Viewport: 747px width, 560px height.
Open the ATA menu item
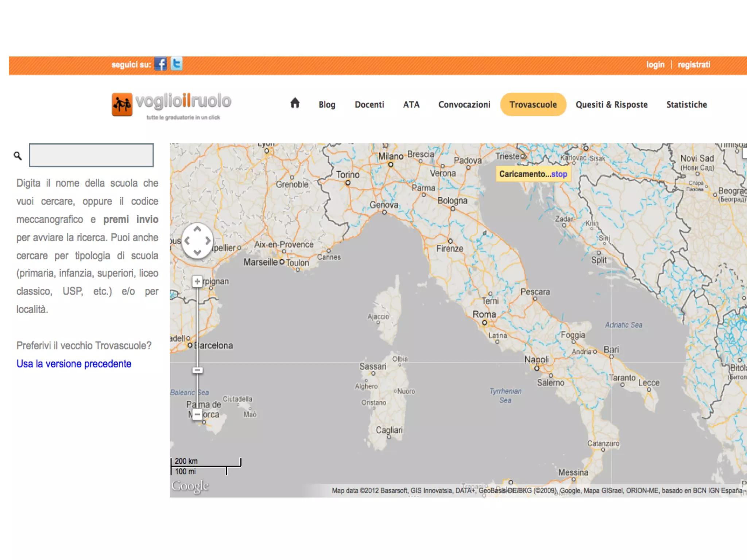[411, 105]
